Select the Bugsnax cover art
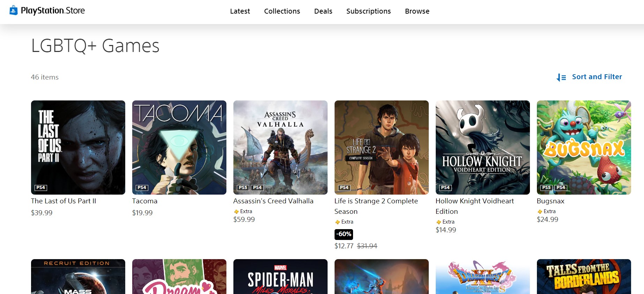The width and height of the screenshot is (644, 294). (584, 148)
